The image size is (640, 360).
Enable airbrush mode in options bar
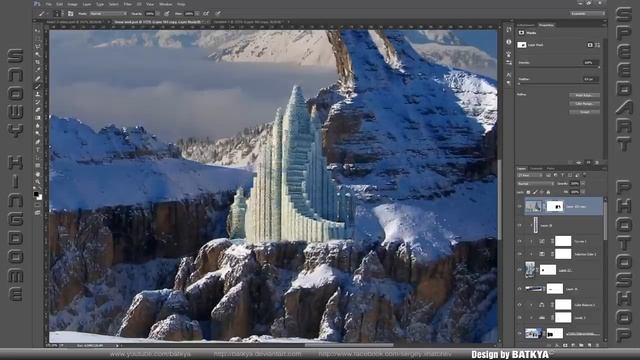point(206,13)
